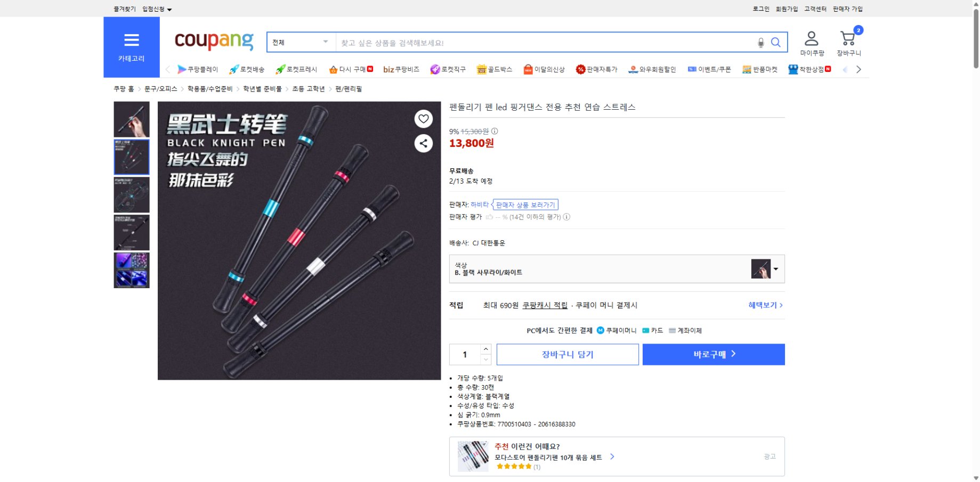Image resolution: width=980 pixels, height=482 pixels.
Task: Select the second product thumbnail on the left
Action: point(132,157)
